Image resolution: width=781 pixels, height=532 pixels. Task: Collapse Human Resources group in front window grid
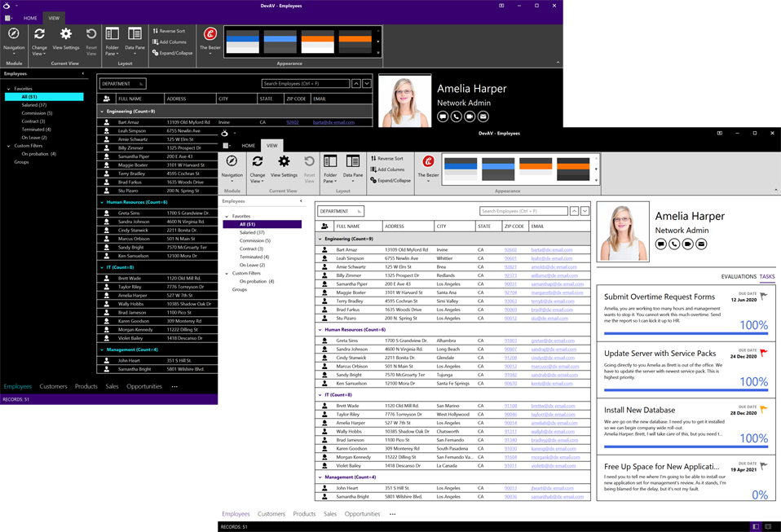click(x=320, y=329)
